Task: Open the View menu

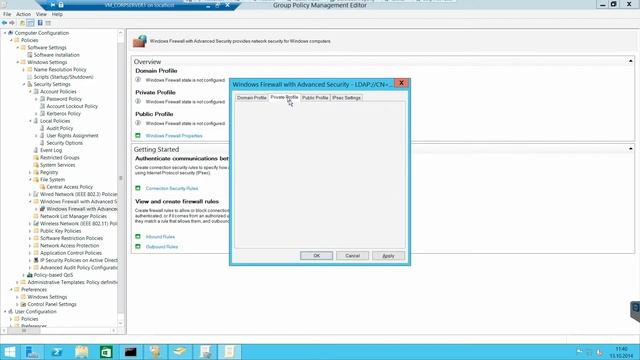Action: coord(41,14)
